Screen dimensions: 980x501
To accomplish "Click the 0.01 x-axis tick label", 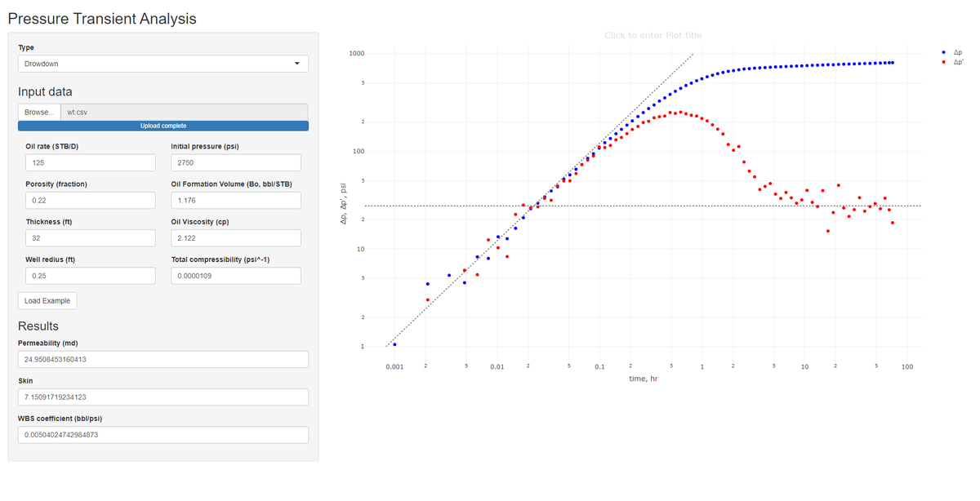I will 497,366.
